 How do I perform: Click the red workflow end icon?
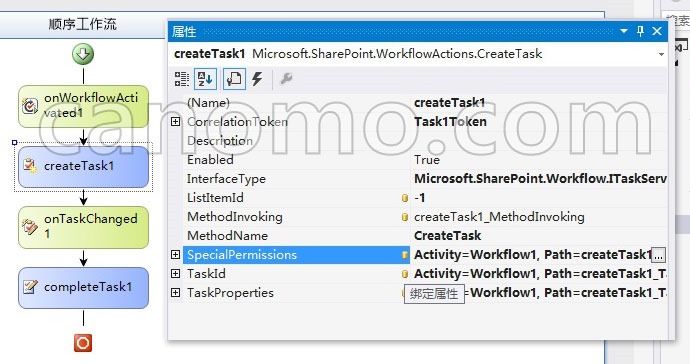tap(83, 343)
